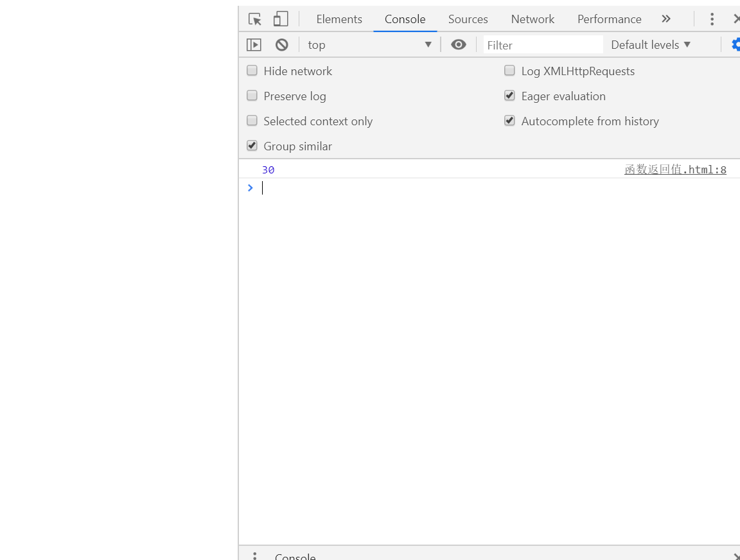Enable the Selected context only checkbox
The height and width of the screenshot is (560, 740).
point(252,121)
